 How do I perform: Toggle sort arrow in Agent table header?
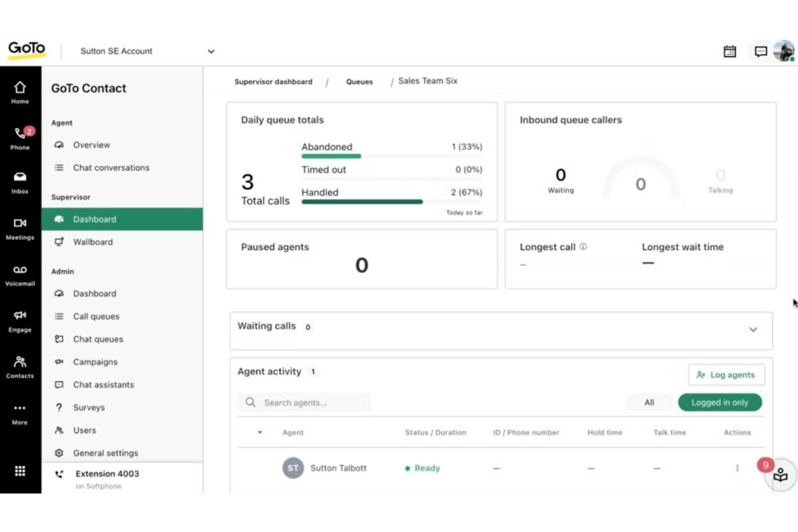[260, 432]
